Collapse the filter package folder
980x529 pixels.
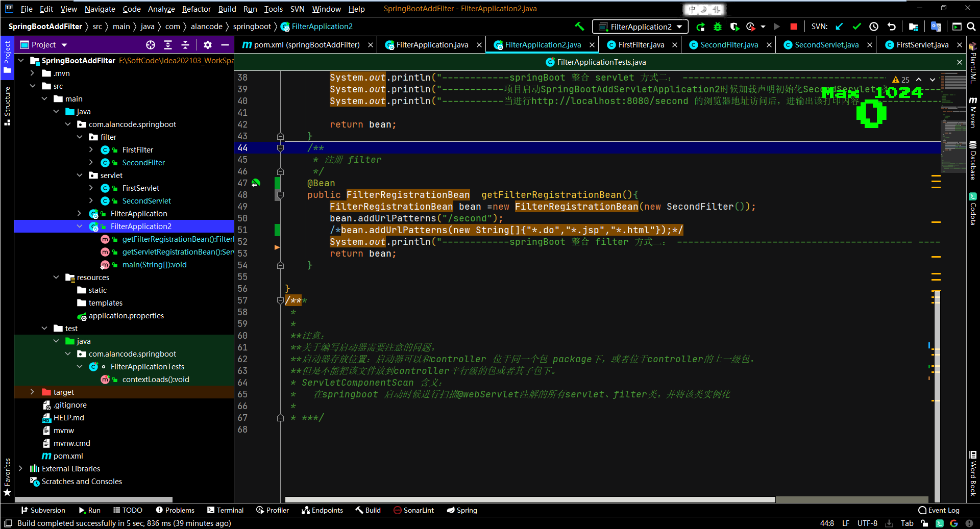[80, 137]
